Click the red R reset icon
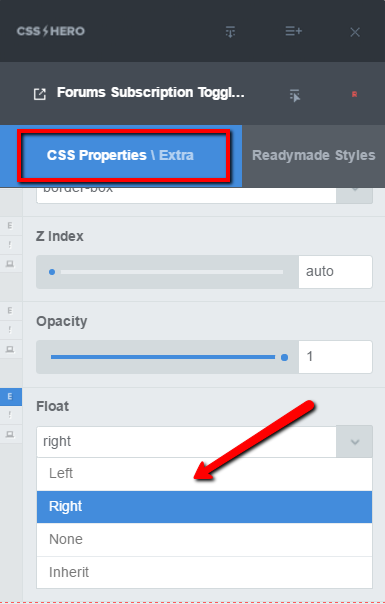Screen dimensions: 385x604 point(354,94)
